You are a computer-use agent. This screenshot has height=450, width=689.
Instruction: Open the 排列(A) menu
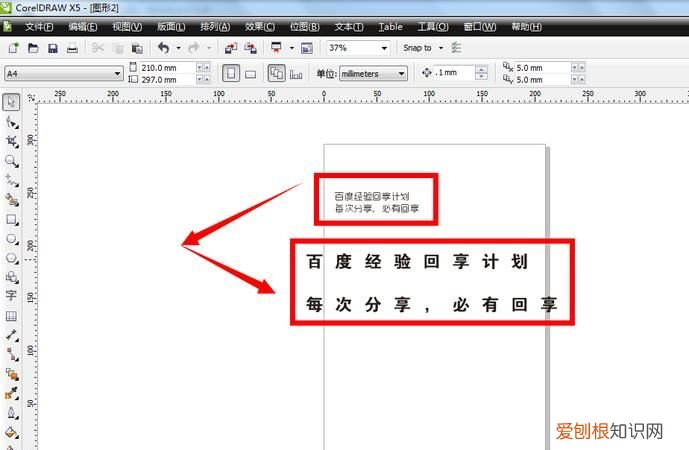click(215, 27)
